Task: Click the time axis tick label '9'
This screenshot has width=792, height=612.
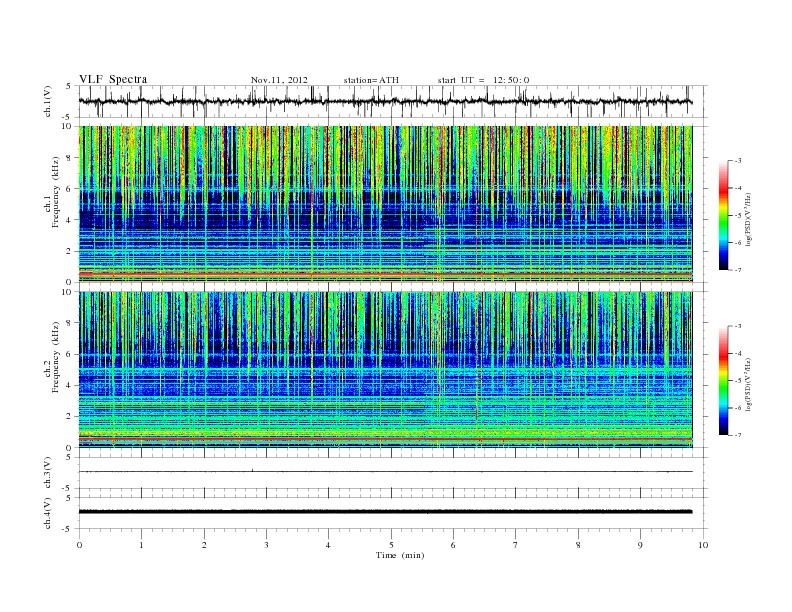Action: coord(640,545)
